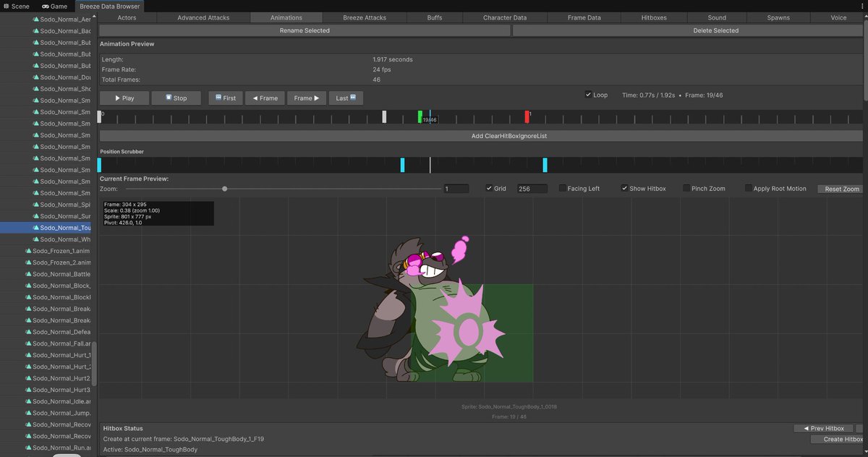Open the Spawns tab
This screenshot has width=868, height=457.
(x=778, y=17)
